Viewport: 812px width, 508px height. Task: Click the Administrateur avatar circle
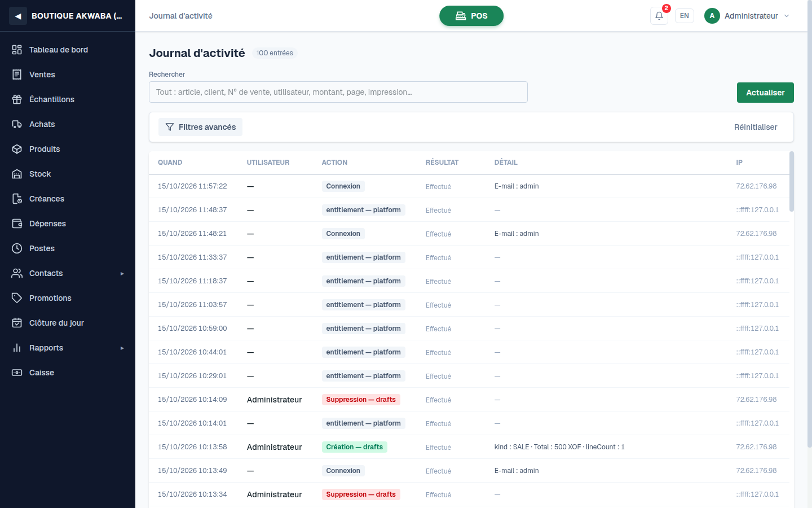[712, 16]
